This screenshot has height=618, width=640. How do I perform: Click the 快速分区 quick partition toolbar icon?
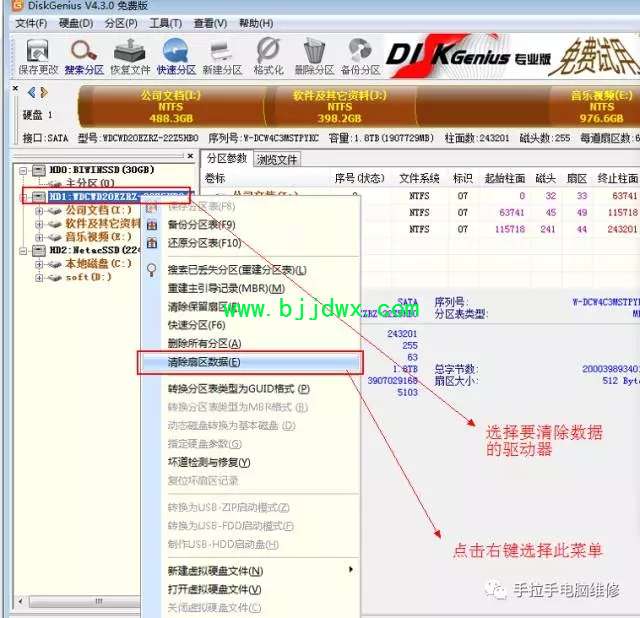pyautogui.click(x=176, y=56)
